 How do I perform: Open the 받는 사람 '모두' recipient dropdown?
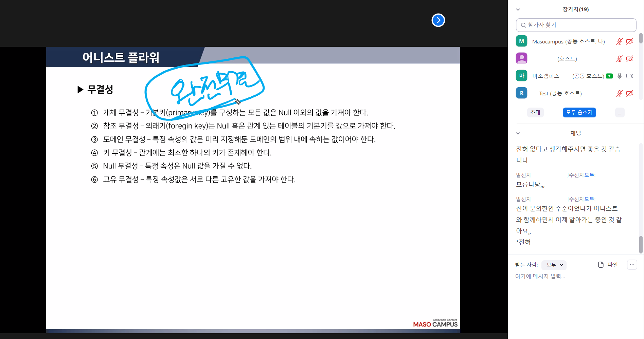point(554,265)
